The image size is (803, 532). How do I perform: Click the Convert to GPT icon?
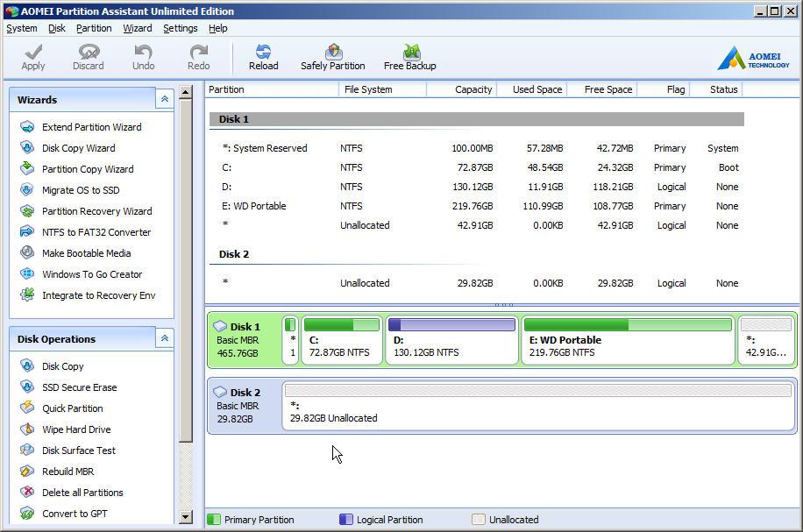coord(27,513)
